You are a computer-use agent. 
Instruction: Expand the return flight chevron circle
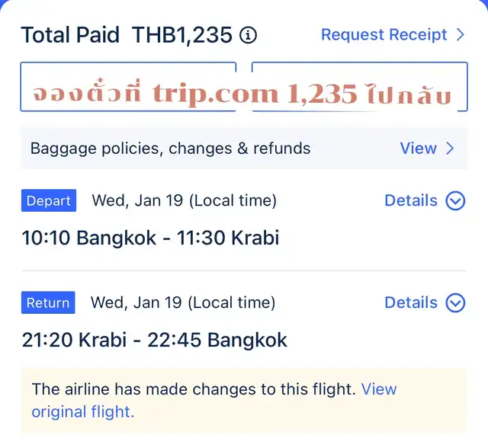click(455, 303)
